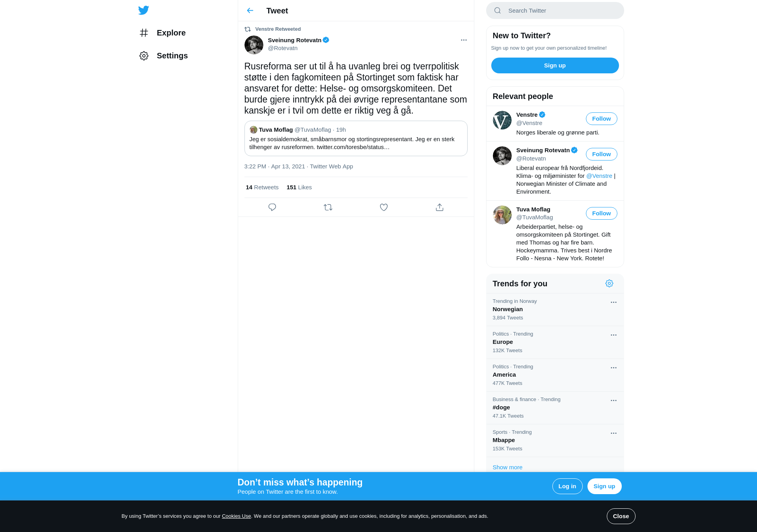
Task: Retweet using the retweet icon below the tweet
Action: (x=328, y=207)
